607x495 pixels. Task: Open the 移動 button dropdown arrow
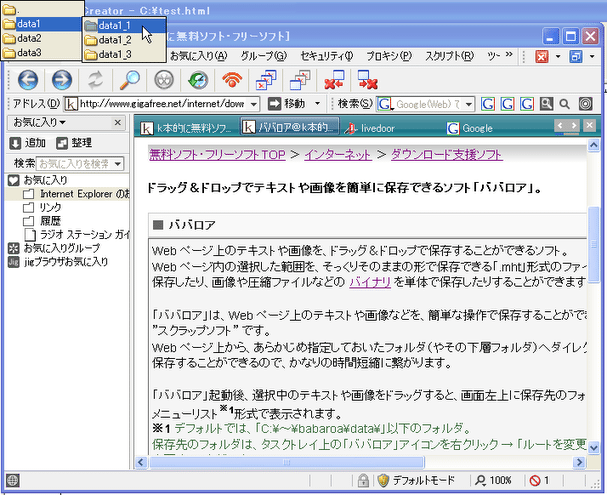(317, 104)
